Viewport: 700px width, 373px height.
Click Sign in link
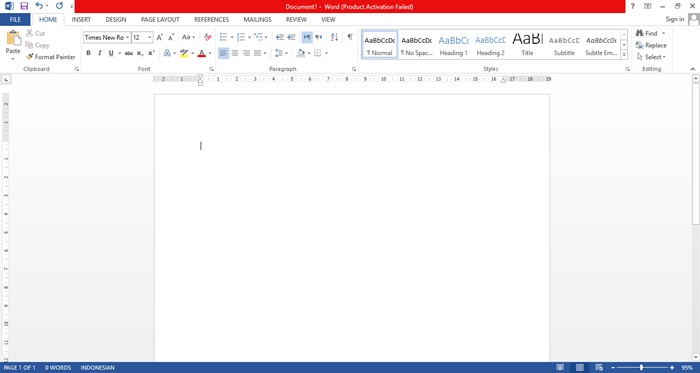point(675,19)
